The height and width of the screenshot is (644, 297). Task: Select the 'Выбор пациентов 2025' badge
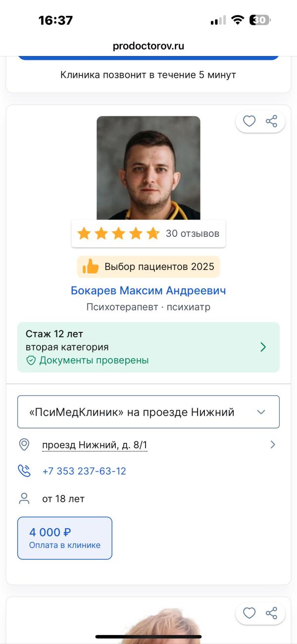(148, 267)
